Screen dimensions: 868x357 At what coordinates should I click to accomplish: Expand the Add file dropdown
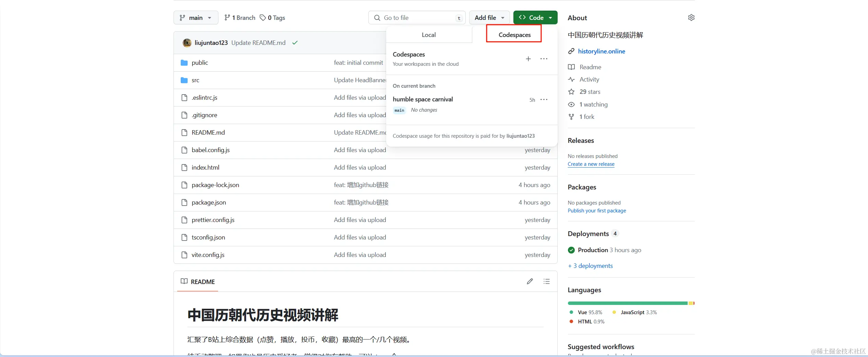coord(489,17)
